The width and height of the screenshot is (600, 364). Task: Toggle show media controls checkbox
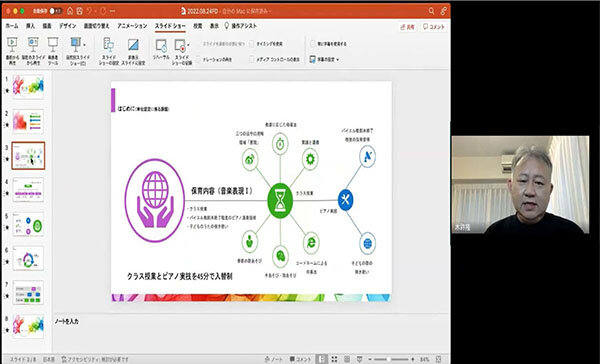[x=251, y=60]
